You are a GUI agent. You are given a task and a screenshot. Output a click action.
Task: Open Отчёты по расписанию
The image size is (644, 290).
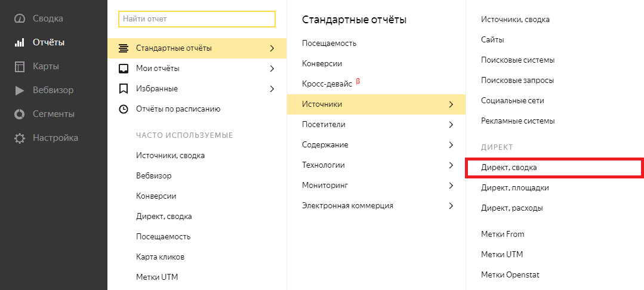click(x=178, y=109)
